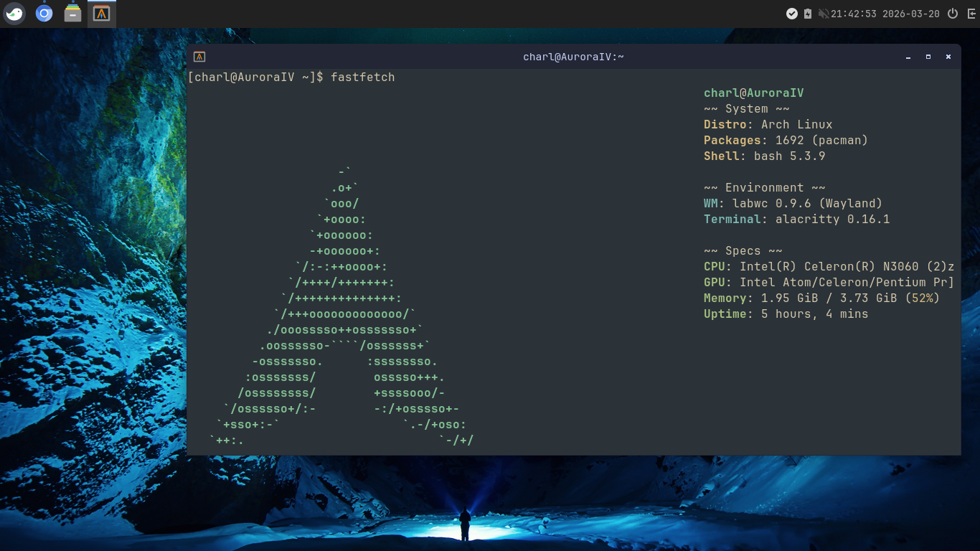Check the battery indicator in the system tray

point(808,13)
